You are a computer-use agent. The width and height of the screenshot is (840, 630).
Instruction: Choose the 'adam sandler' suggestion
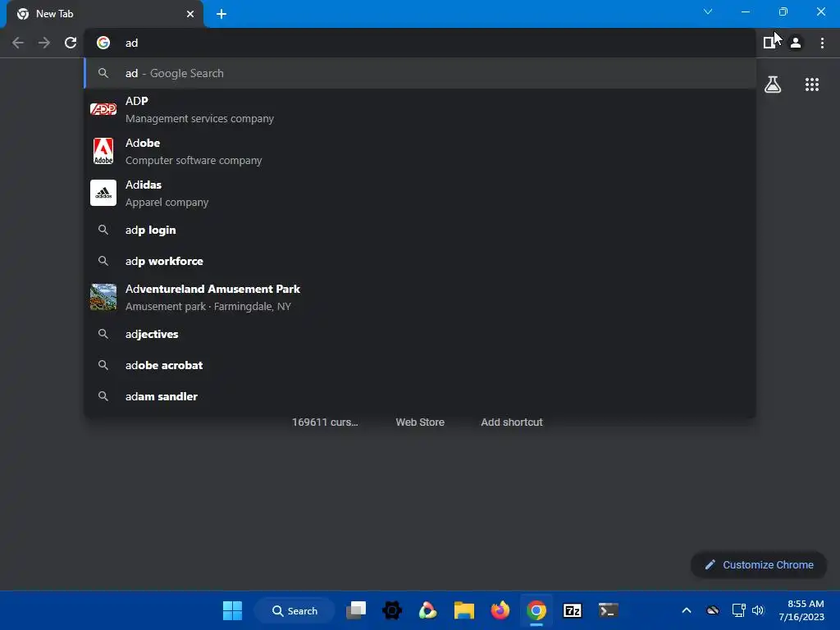420,396
